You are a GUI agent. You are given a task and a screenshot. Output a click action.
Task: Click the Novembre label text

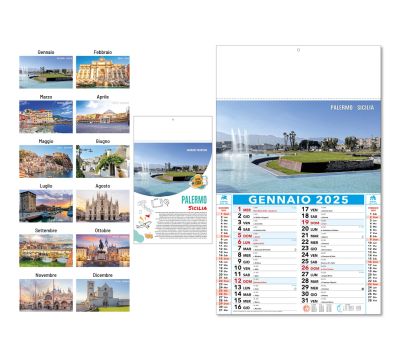46,275
